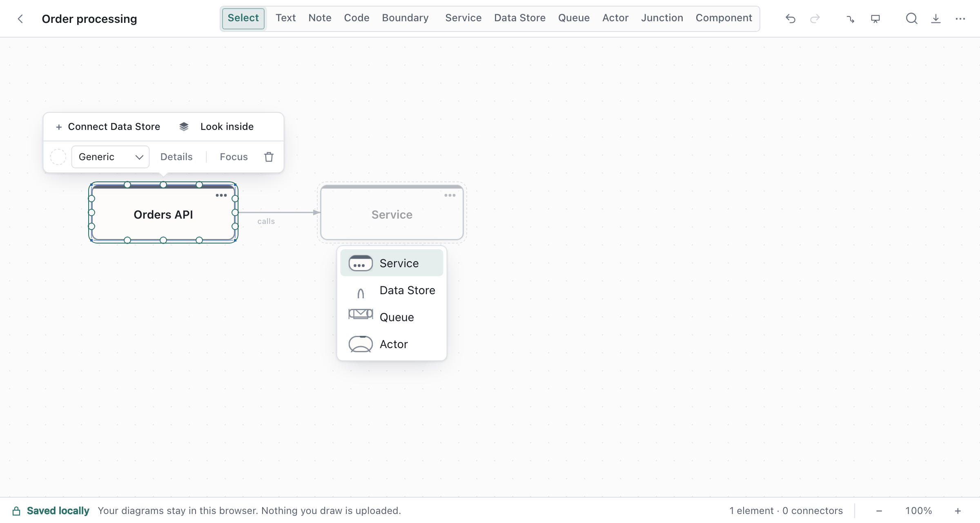
Task: Choose the Data Store tool in toolbar
Action: (520, 18)
